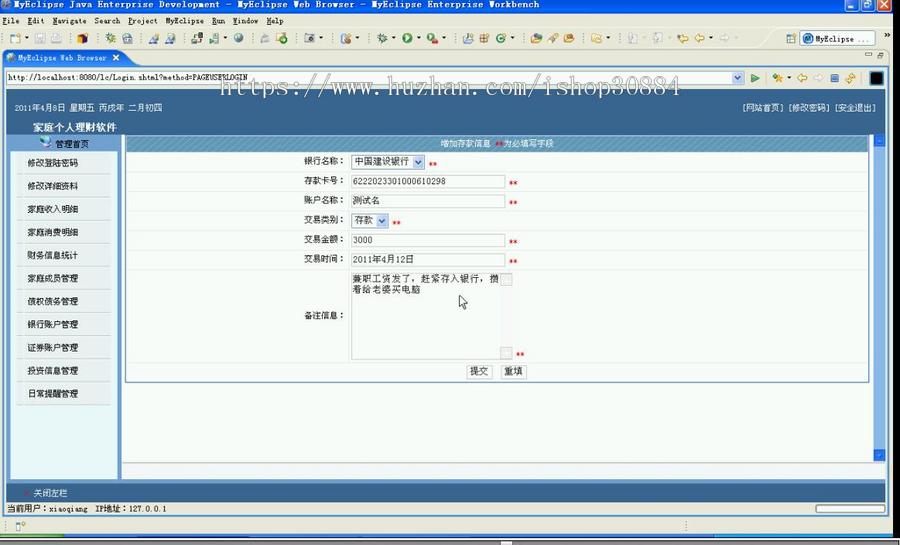This screenshot has width=900, height=545.
Task: Minimize the editor view panel
Action: (x=868, y=54)
